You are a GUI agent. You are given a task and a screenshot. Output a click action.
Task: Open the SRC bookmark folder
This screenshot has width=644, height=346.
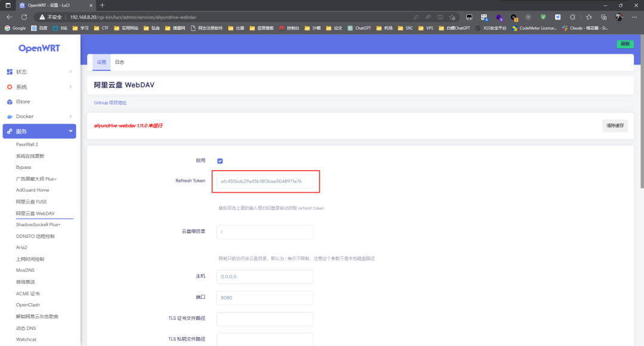click(x=405, y=29)
